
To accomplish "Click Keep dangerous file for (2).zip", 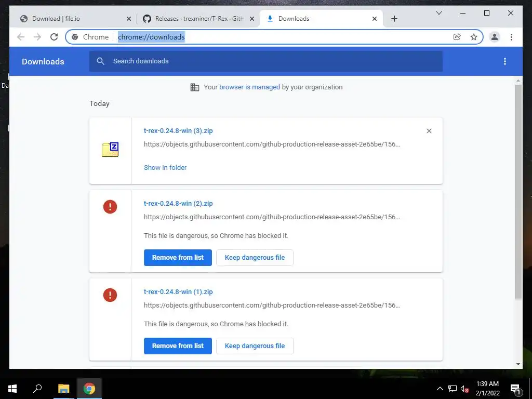I will coord(255,258).
